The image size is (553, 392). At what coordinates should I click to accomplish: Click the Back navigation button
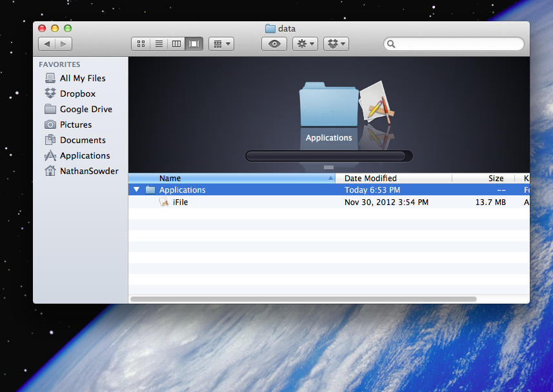click(47, 44)
